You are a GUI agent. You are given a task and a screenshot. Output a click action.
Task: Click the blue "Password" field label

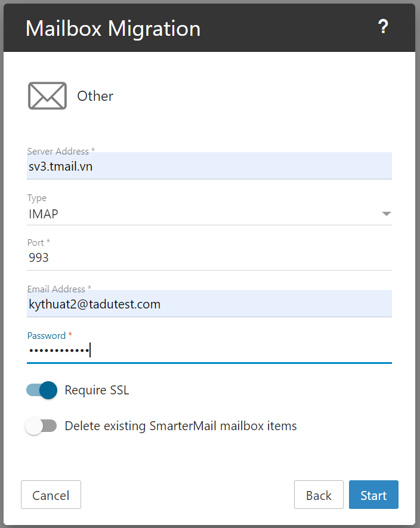[x=47, y=336]
